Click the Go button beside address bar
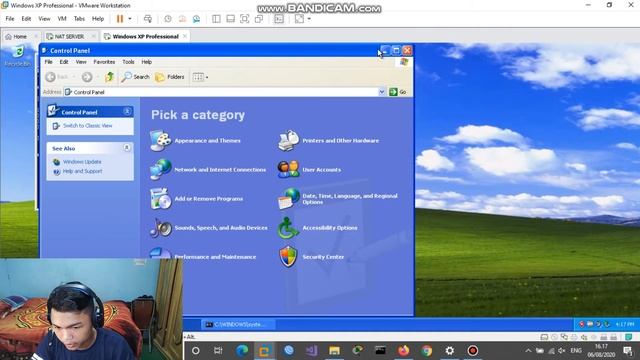The image size is (640, 360). tap(398, 92)
